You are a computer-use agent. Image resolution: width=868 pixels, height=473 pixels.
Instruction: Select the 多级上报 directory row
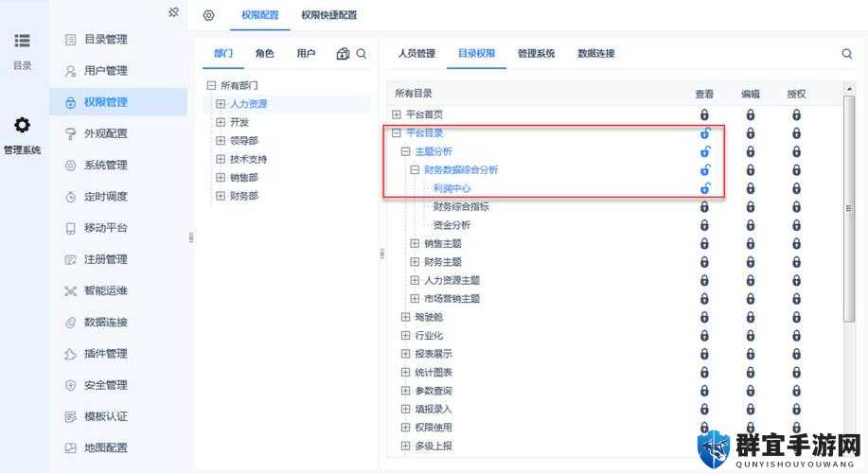(434, 446)
